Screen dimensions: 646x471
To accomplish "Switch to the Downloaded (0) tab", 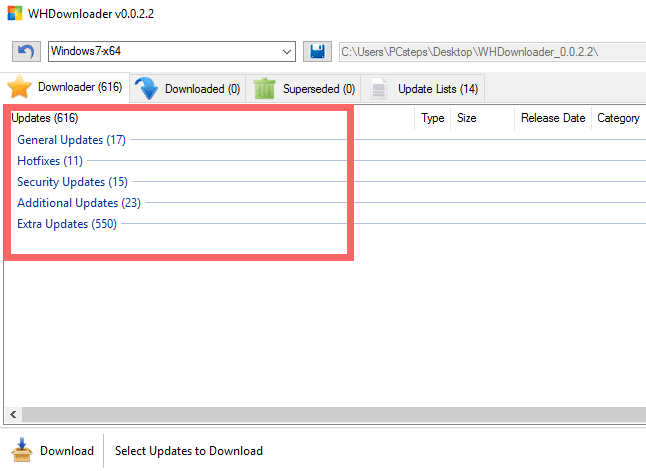I will [x=201, y=89].
